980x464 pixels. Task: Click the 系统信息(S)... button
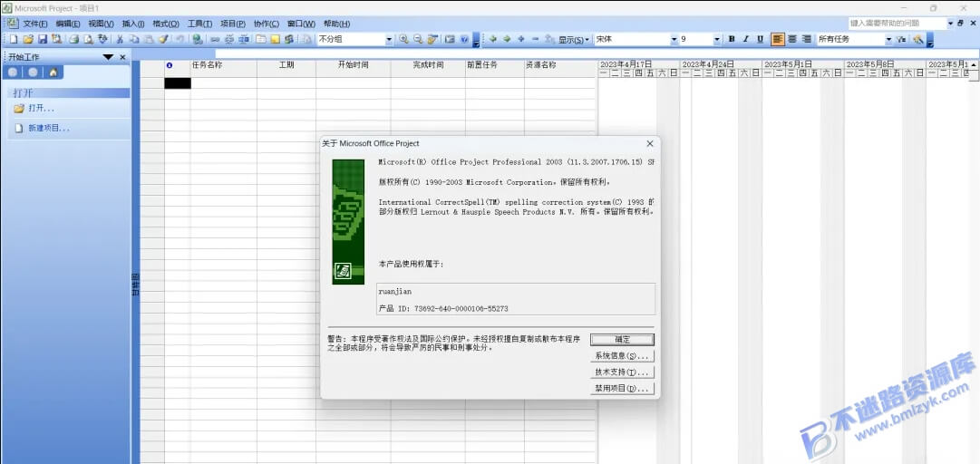click(622, 356)
